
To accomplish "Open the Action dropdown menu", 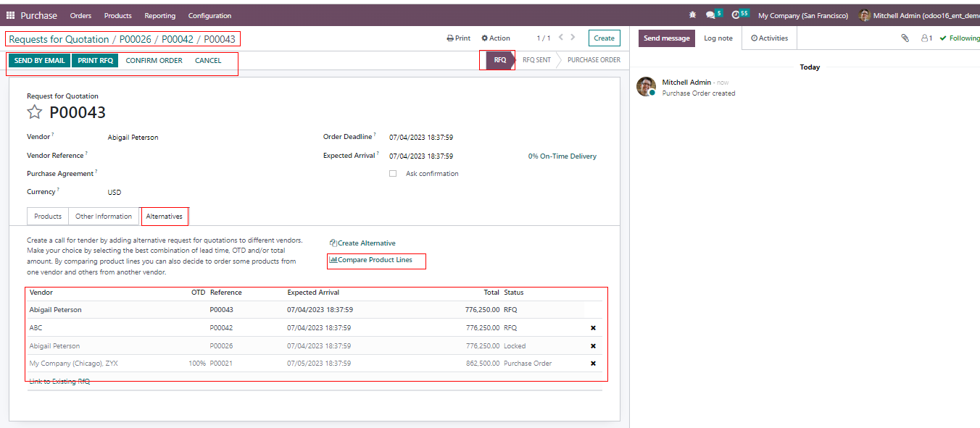I will click(496, 38).
